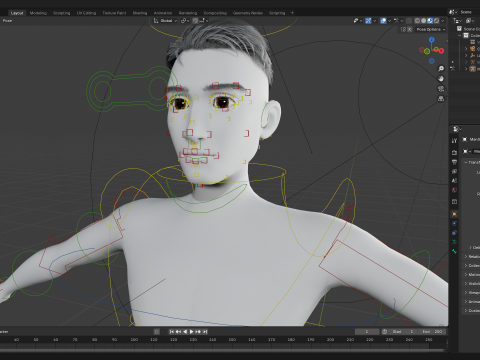This screenshot has height=360, width=480.
Task: Open the snapping options dropdown
Action: click(x=204, y=21)
